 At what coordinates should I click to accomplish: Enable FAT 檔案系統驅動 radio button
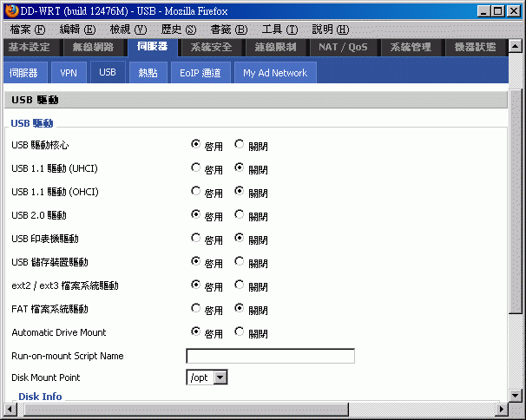pyautogui.click(x=196, y=309)
